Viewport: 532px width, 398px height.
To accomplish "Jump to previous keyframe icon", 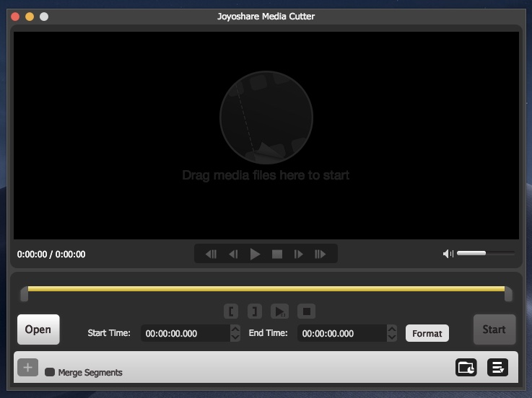I will pyautogui.click(x=212, y=254).
